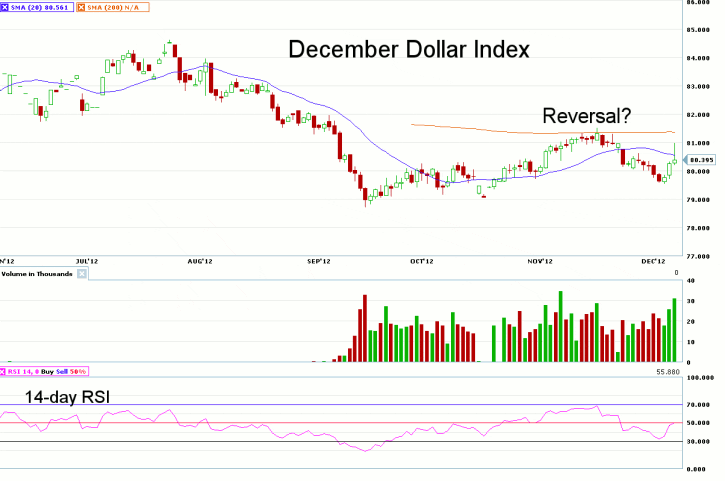Click the NOV'12 date axis label
The height and width of the screenshot is (481, 725).
tap(540, 261)
